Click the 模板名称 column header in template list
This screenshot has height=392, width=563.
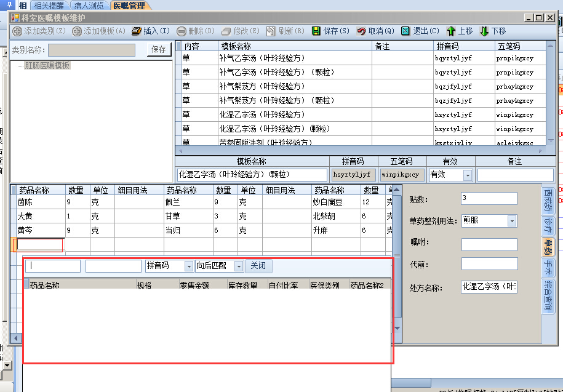[295, 46]
